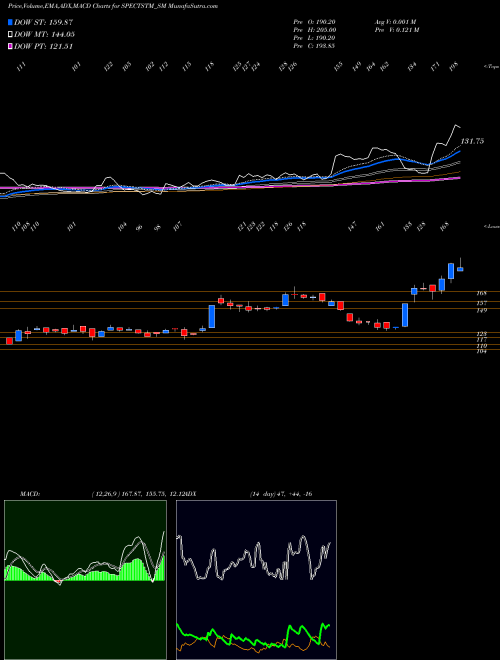Click the 104 price level label

point(482,351)
